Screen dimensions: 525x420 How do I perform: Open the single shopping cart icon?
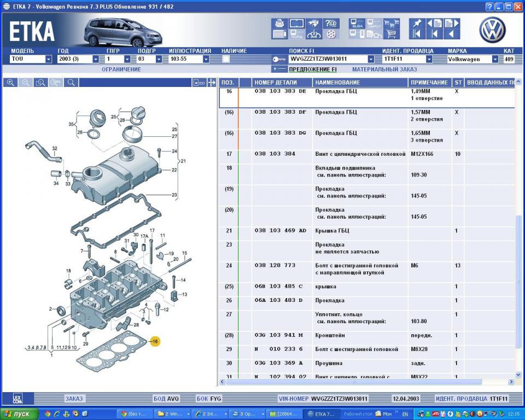pyautogui.click(x=392, y=34)
